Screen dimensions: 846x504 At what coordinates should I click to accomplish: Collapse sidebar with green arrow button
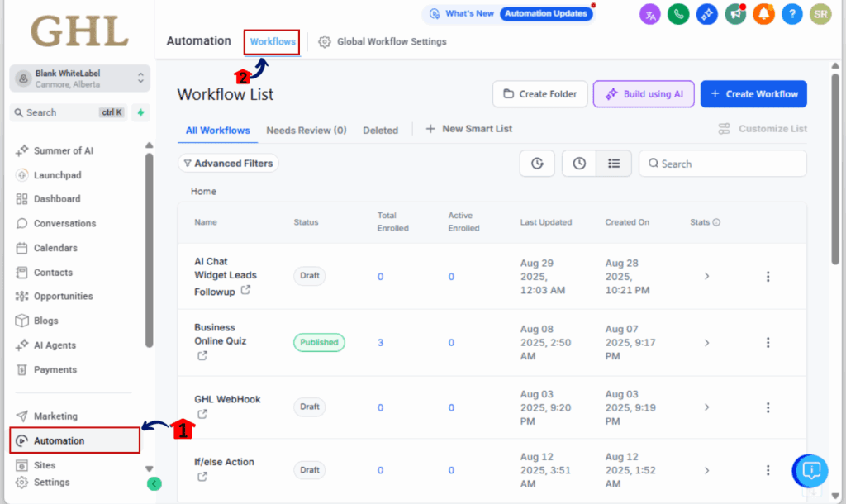pyautogui.click(x=154, y=483)
